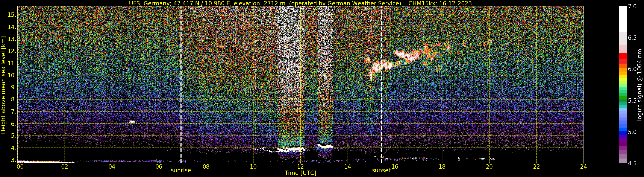Viewport: 644px width, 177px height.
Task: Click the 'Time [UTC]' axis label
Action: [x=300, y=173]
